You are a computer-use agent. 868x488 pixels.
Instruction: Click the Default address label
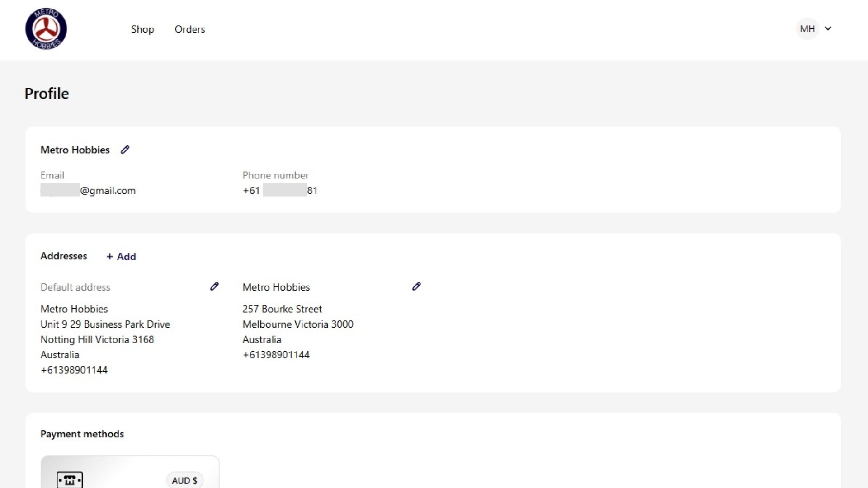[75, 287]
